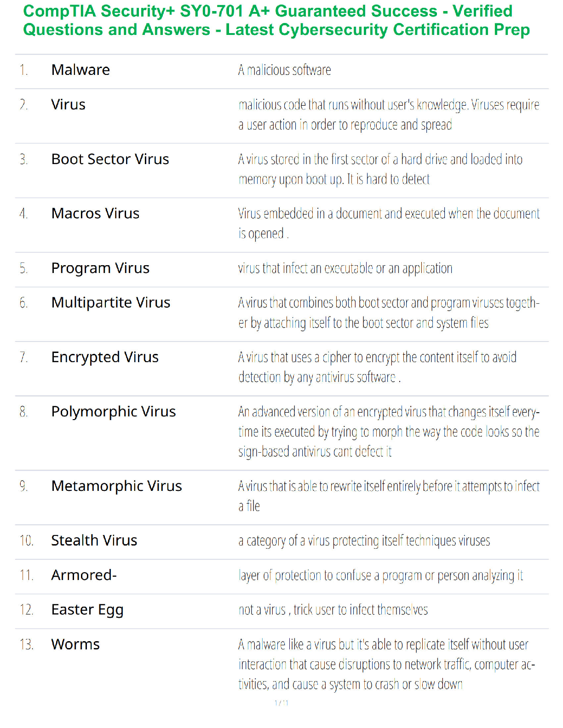Click the Macros Virus term
Viewport: 563px width, 728px height.
(x=95, y=214)
